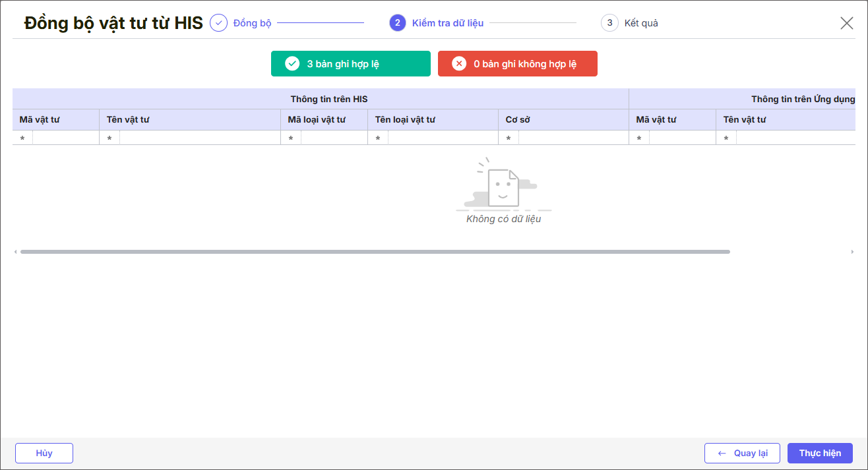Image resolution: width=868 pixels, height=470 pixels.
Task: Click the step 3 number circle
Action: pos(609,23)
